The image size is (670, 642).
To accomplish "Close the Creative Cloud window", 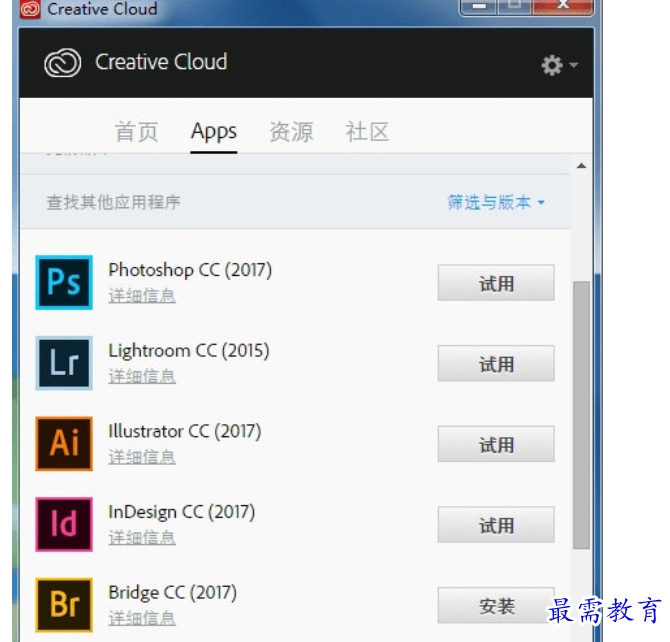I will tap(563, 6).
